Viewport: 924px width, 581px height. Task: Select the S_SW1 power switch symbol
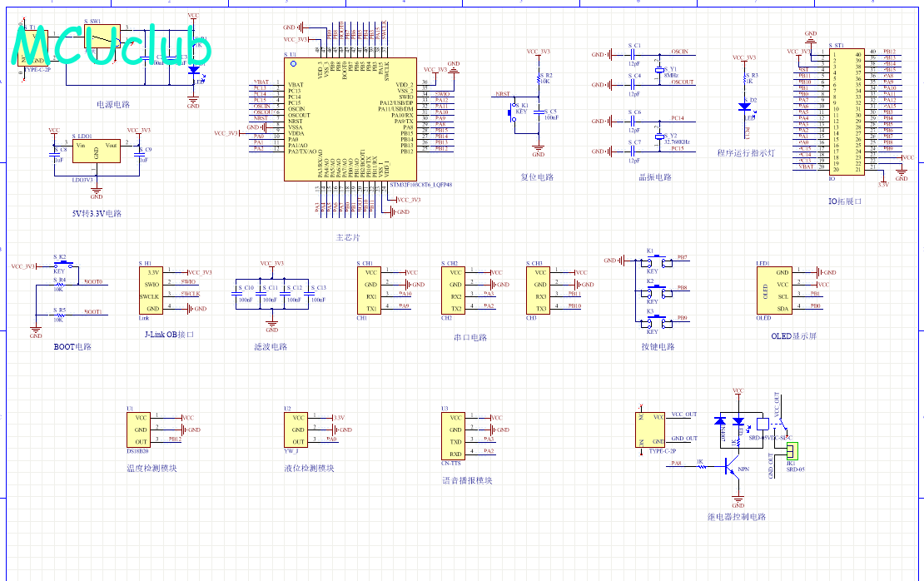click(x=102, y=36)
